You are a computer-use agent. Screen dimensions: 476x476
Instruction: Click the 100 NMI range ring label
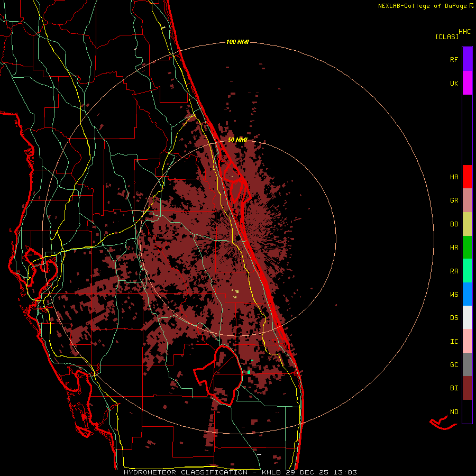[x=237, y=42]
